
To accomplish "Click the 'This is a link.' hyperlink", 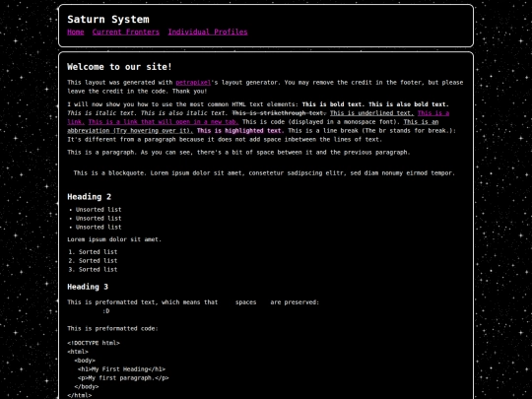I will [x=433, y=113].
